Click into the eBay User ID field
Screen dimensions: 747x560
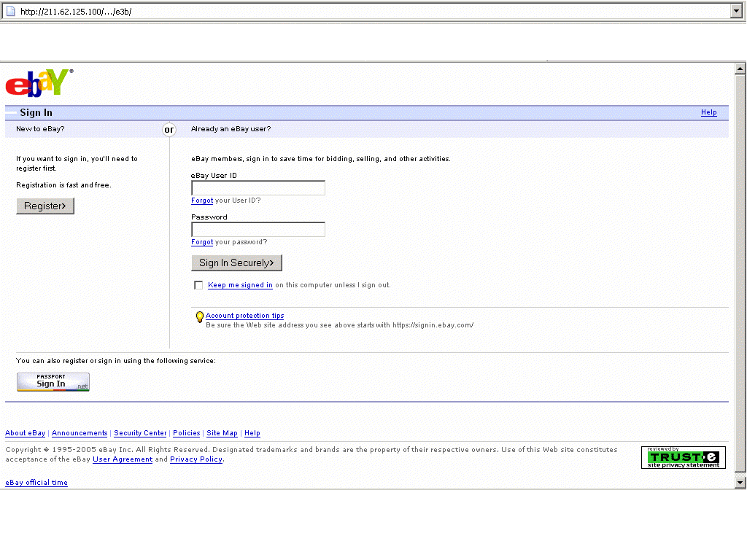click(258, 188)
